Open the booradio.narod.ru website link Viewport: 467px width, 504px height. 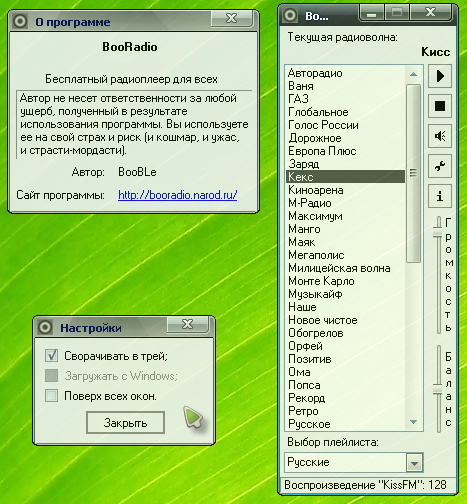178,195
